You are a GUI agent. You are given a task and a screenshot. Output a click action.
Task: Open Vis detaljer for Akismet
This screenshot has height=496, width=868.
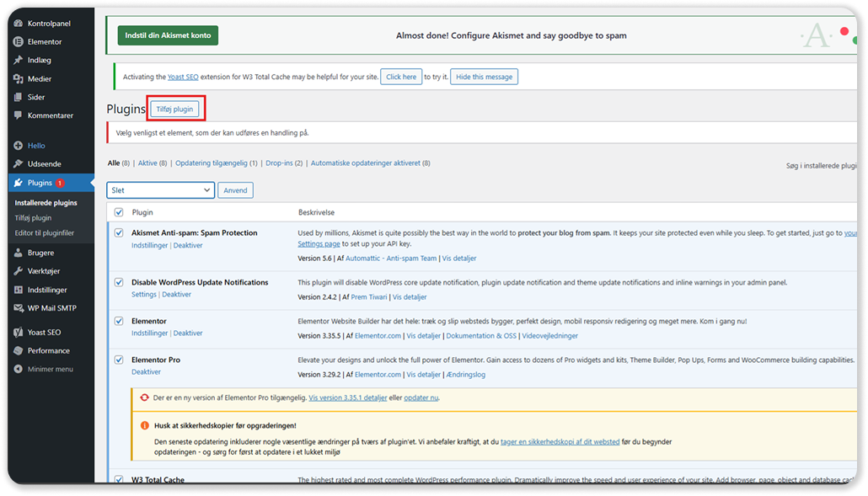[459, 259]
